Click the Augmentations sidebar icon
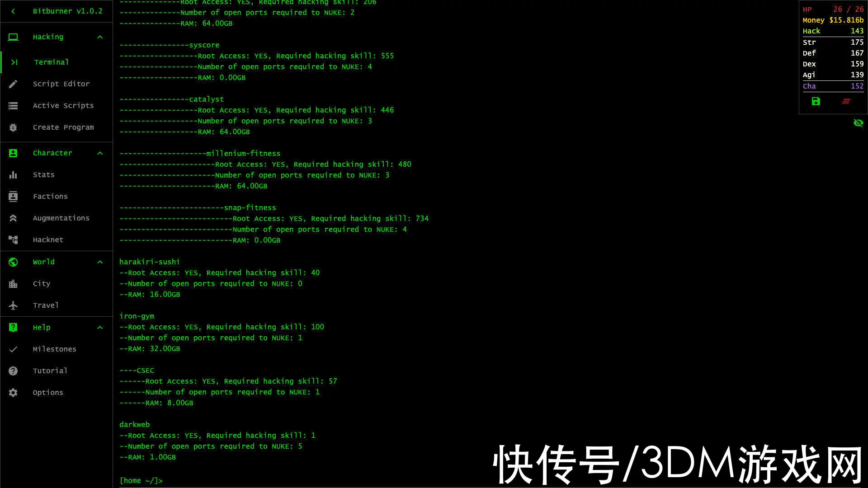The image size is (868, 488). pyautogui.click(x=13, y=217)
